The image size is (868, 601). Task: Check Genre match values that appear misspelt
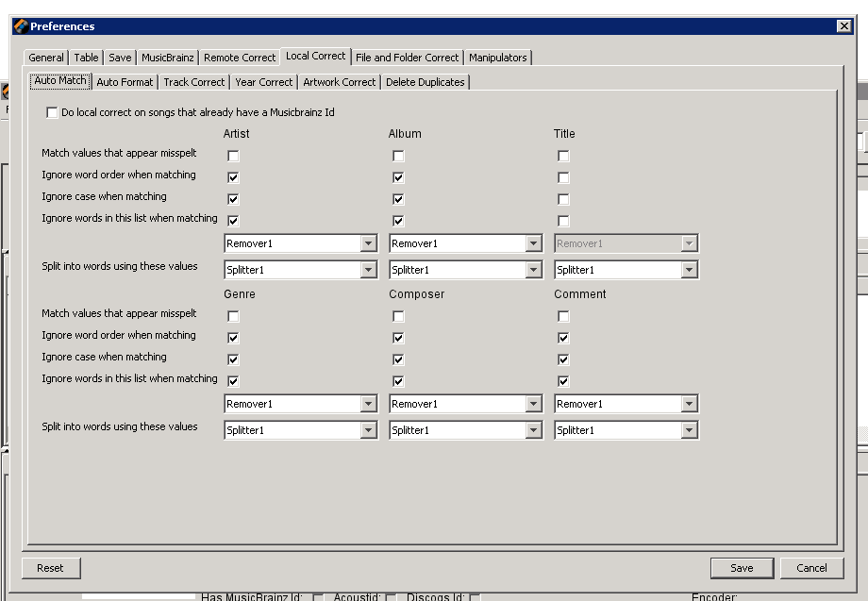233,317
